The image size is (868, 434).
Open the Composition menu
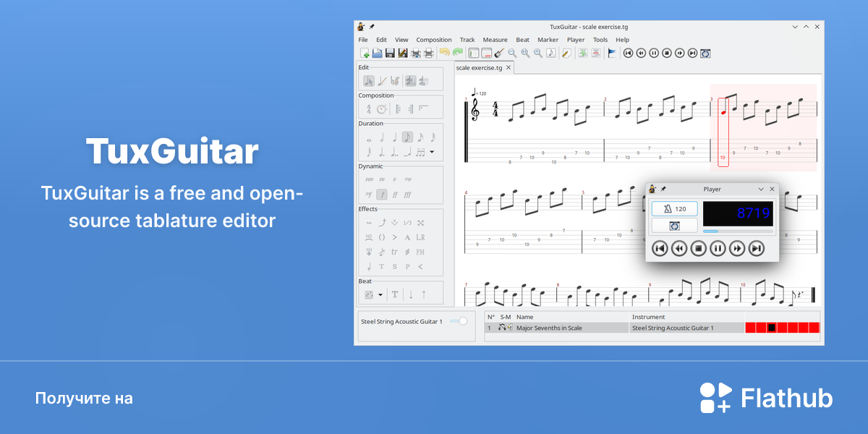click(x=434, y=40)
